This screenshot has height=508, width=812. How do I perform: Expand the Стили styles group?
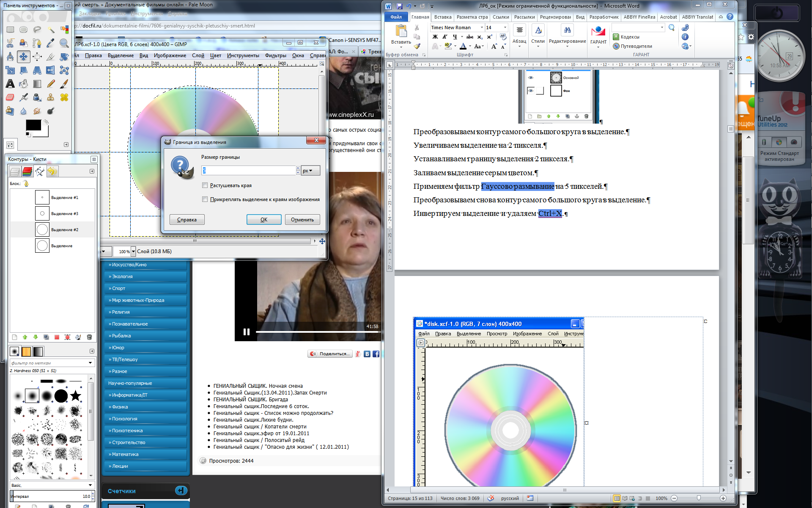pos(538,36)
